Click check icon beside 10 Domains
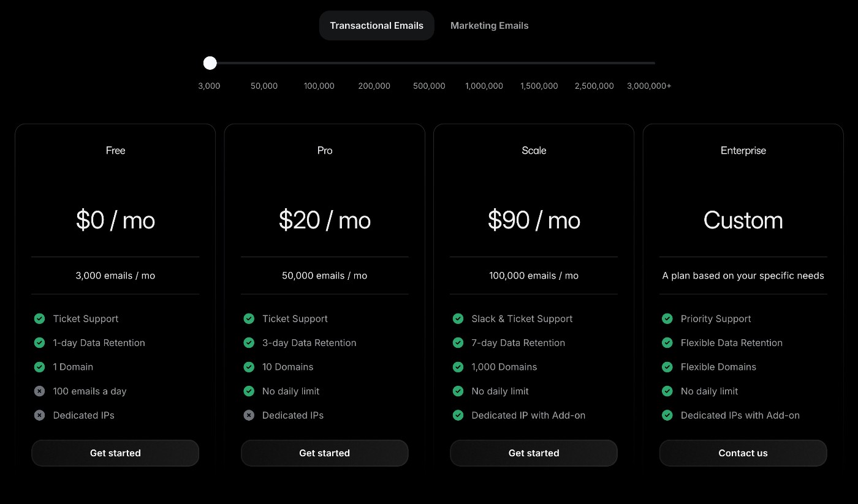The image size is (858, 504). click(x=249, y=367)
